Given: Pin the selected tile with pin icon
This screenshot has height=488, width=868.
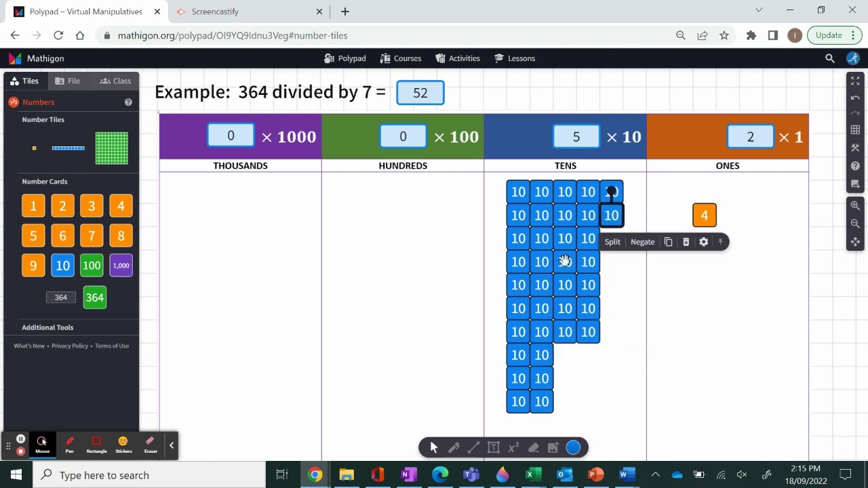Looking at the screenshot, I should pos(720,242).
